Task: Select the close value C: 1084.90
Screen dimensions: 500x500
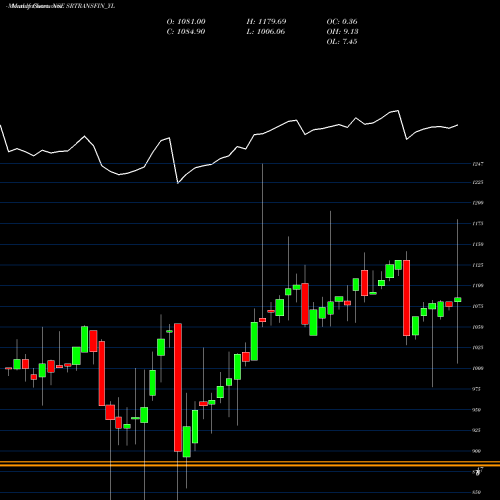Action: (186, 32)
